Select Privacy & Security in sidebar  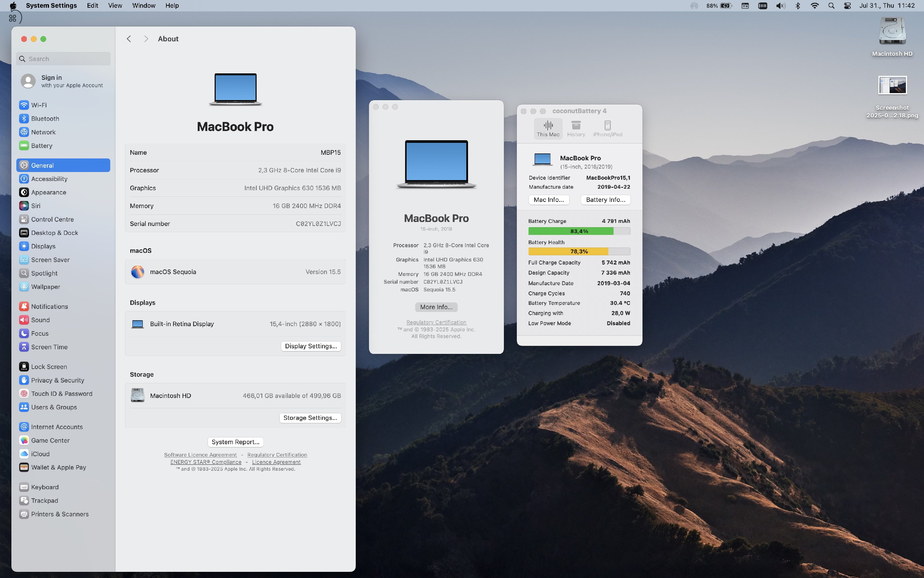point(63,380)
